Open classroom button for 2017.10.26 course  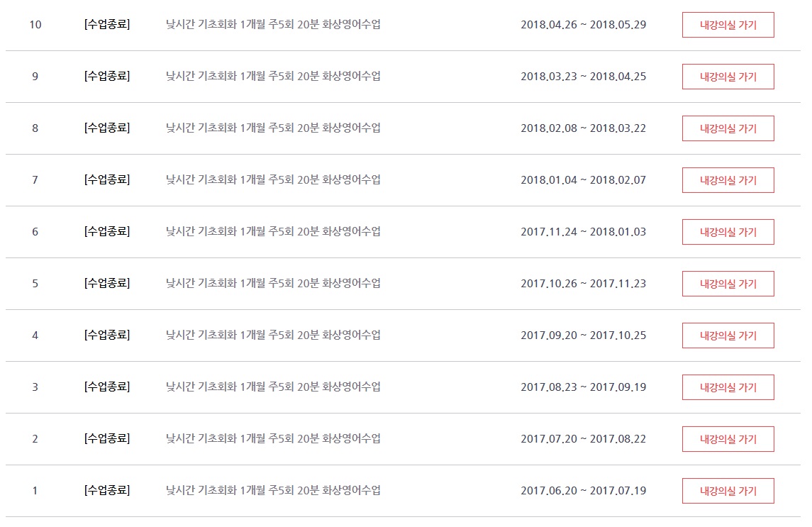[x=728, y=284]
